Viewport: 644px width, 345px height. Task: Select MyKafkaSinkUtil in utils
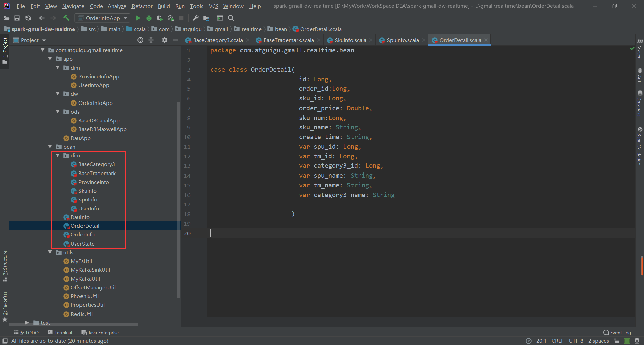(x=90, y=270)
